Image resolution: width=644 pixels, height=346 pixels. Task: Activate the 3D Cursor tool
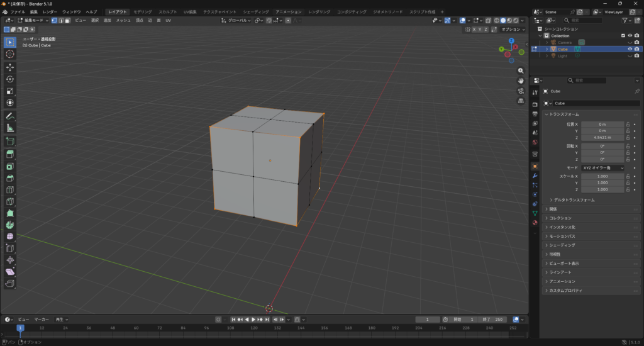[10, 54]
